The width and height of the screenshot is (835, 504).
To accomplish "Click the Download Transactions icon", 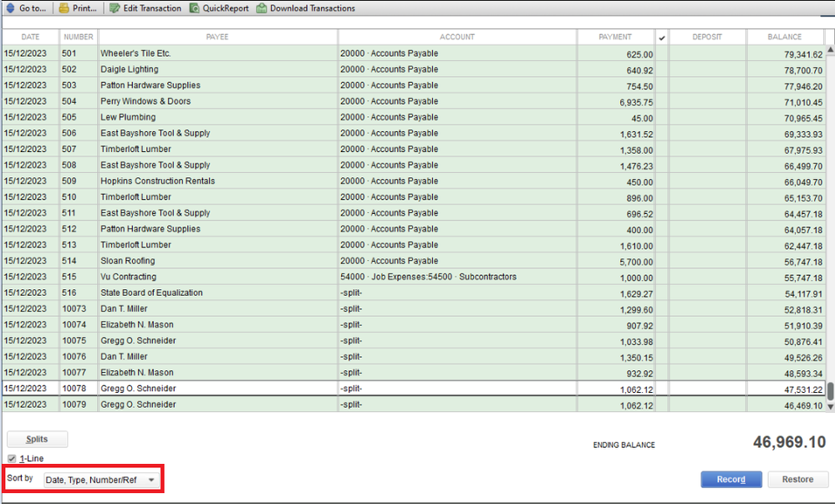I will pyautogui.click(x=262, y=8).
